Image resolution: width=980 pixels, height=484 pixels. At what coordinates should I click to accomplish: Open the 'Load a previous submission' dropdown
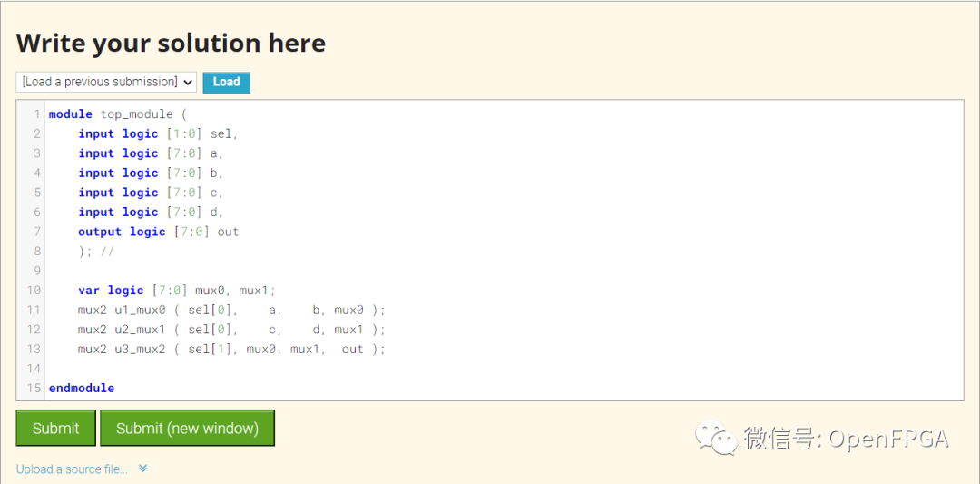point(106,82)
